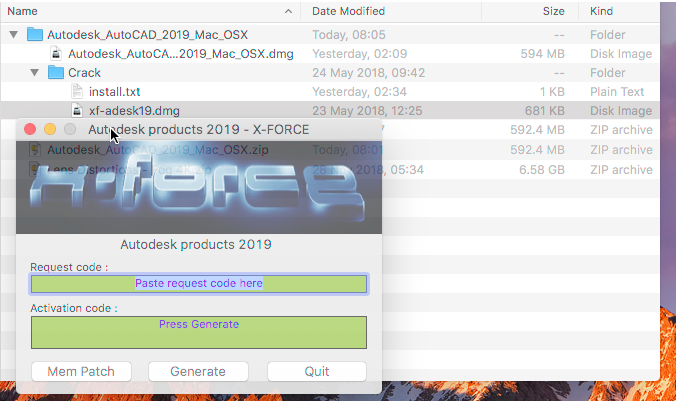This screenshot has height=401, width=676.
Task: Sort files by Date Modified column
Action: click(348, 11)
